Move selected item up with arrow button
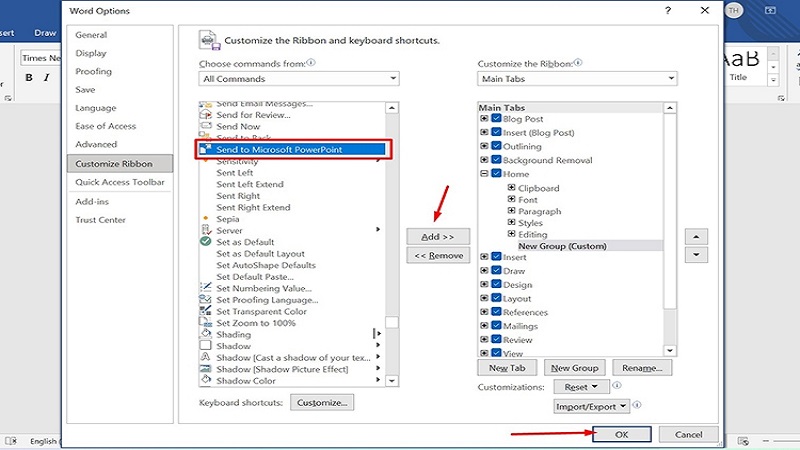800x450 pixels. coord(696,237)
